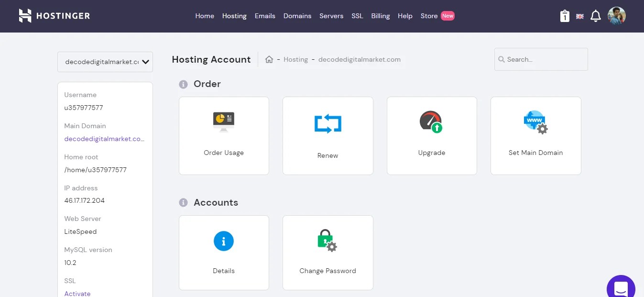Click decodedigitalmarket.com breadcrumb link
Image resolution: width=644 pixels, height=297 pixels.
(360, 59)
